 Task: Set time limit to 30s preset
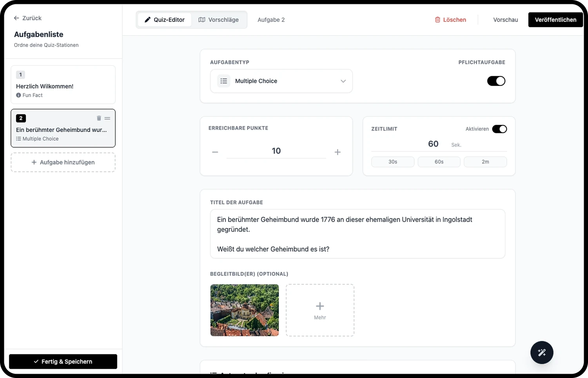tap(393, 162)
